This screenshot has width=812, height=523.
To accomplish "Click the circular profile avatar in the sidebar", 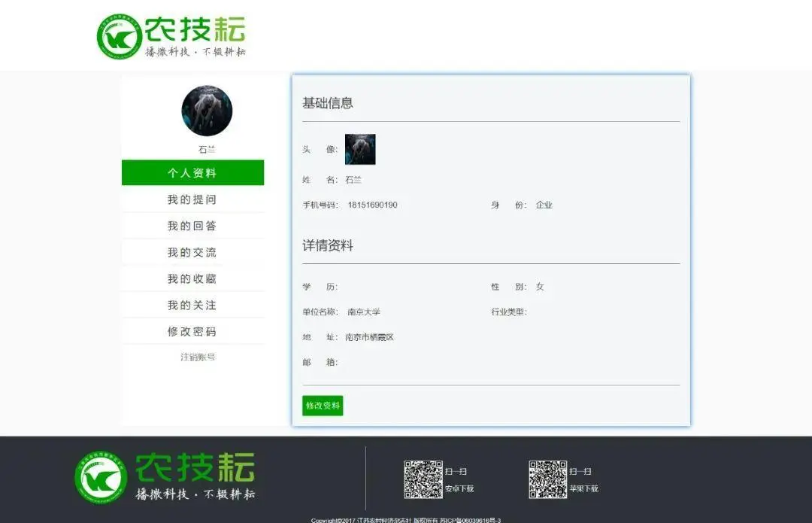I will tap(205, 111).
